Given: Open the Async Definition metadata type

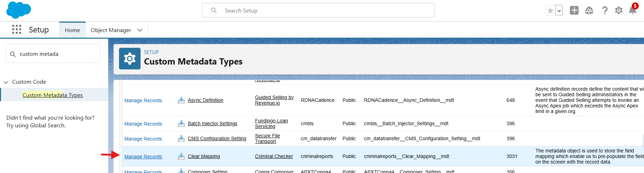Looking at the screenshot, I should (x=205, y=100).
